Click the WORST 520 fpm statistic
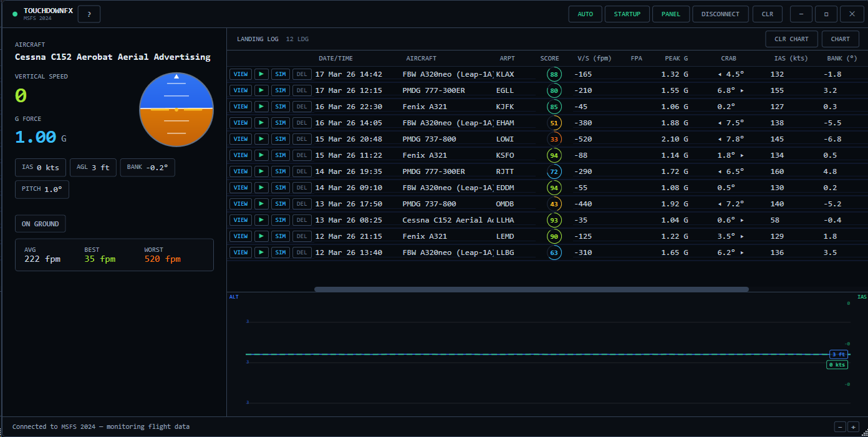Screen dimensions: 868x437 tap(162, 255)
